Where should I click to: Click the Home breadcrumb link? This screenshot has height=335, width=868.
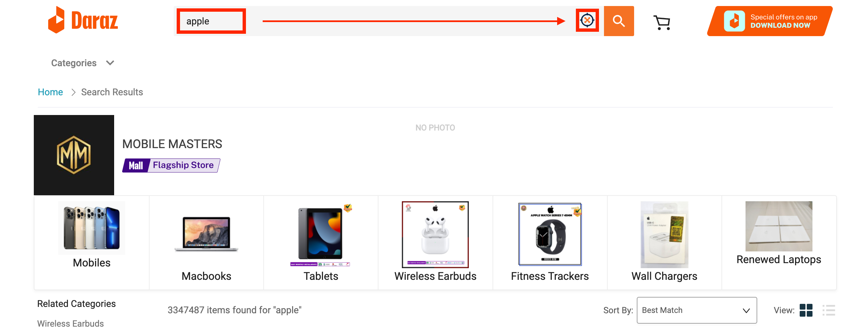click(x=50, y=92)
